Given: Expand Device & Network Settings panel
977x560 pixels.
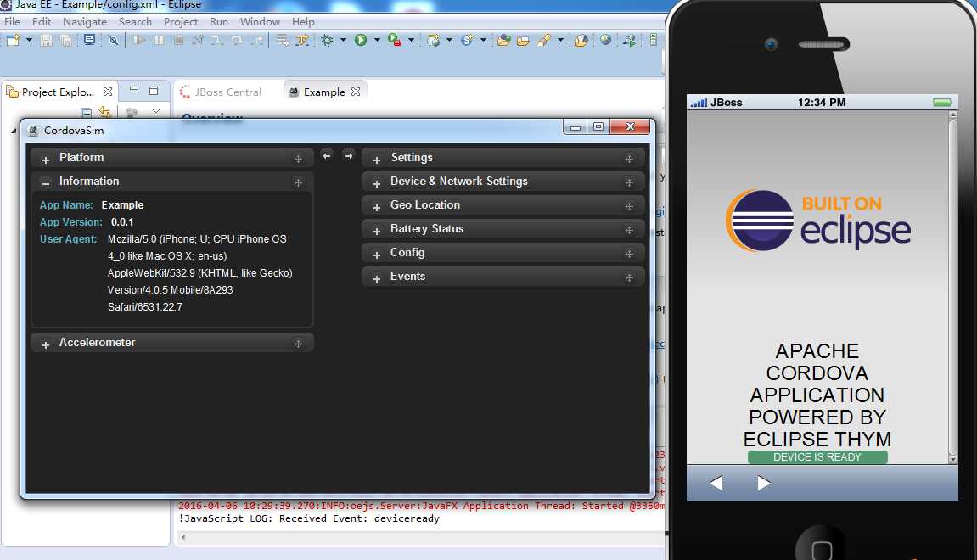Looking at the screenshot, I should pos(376,184).
